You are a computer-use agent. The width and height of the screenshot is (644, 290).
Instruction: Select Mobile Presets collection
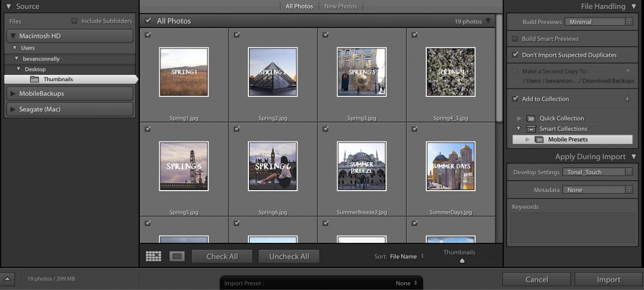click(x=572, y=139)
